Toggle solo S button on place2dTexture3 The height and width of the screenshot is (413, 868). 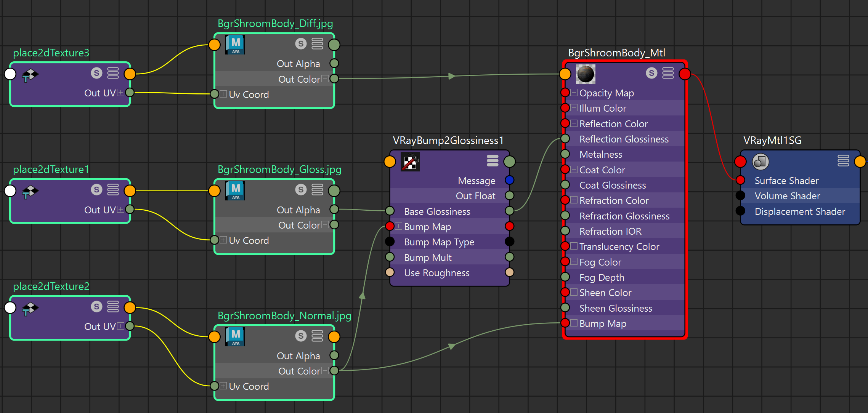click(96, 73)
